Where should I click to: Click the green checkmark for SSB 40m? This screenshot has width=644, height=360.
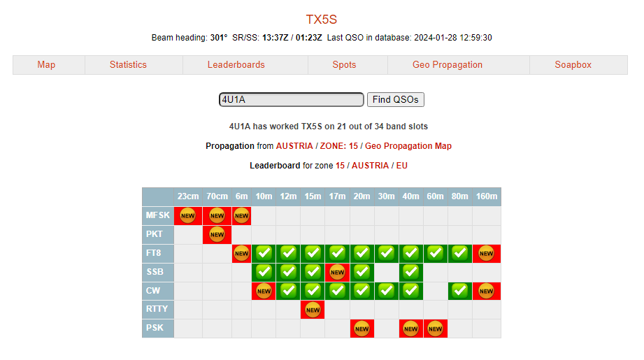tap(410, 272)
